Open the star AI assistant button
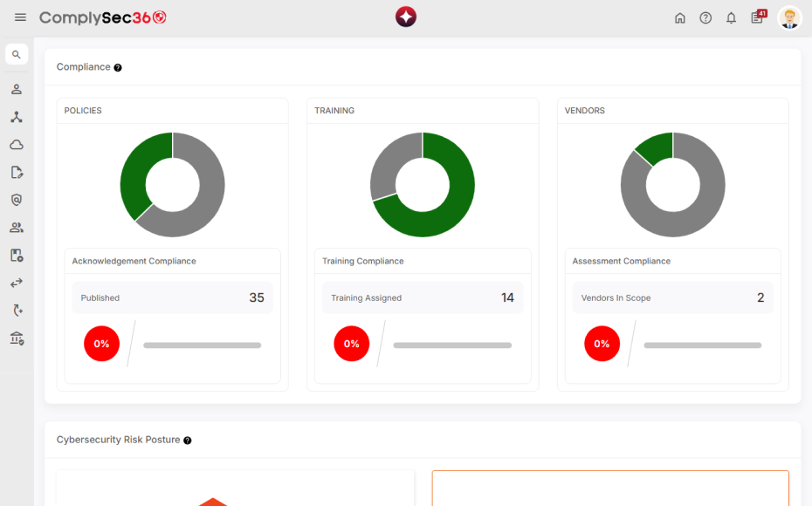 pyautogui.click(x=406, y=17)
